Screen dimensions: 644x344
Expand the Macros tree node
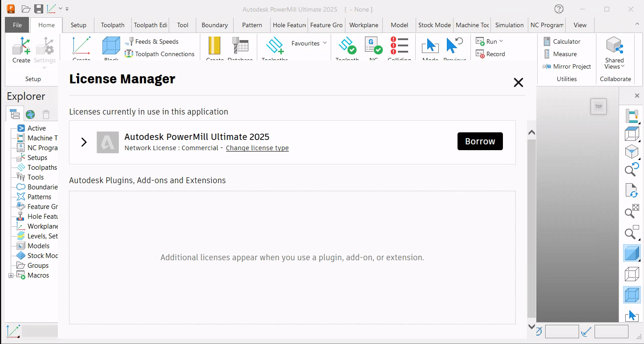click(x=11, y=275)
